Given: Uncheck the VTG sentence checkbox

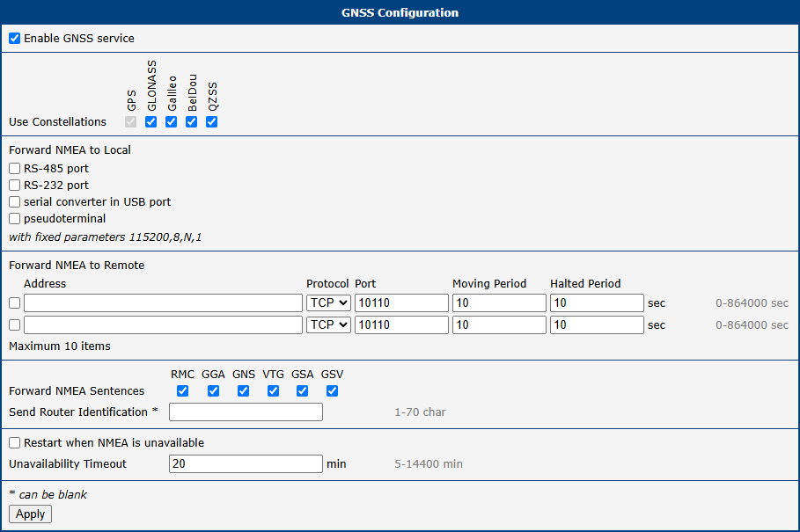Looking at the screenshot, I should pyautogui.click(x=273, y=390).
